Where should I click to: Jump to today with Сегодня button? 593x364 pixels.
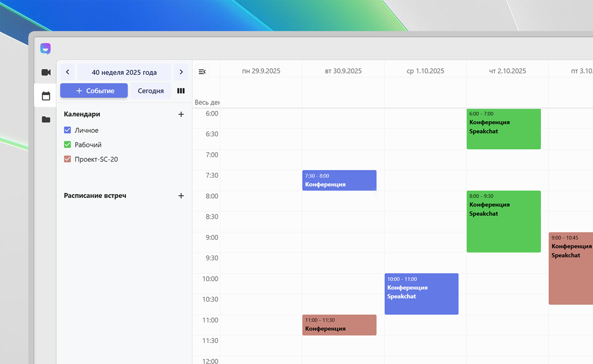[x=151, y=91]
